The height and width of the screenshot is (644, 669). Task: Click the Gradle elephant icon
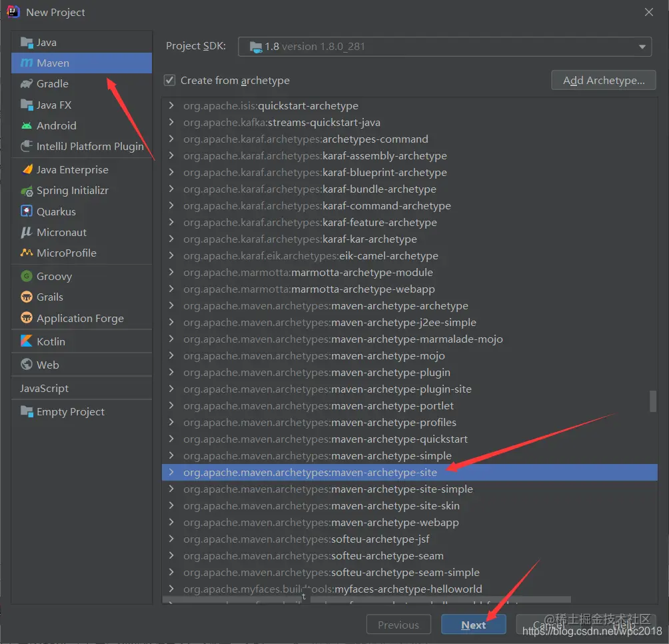(27, 83)
